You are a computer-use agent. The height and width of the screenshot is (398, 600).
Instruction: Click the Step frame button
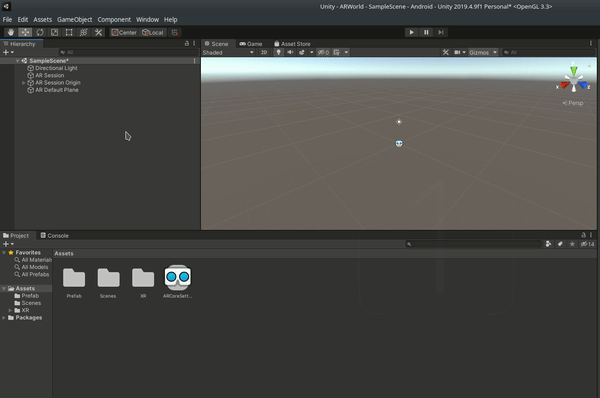pyautogui.click(x=440, y=33)
